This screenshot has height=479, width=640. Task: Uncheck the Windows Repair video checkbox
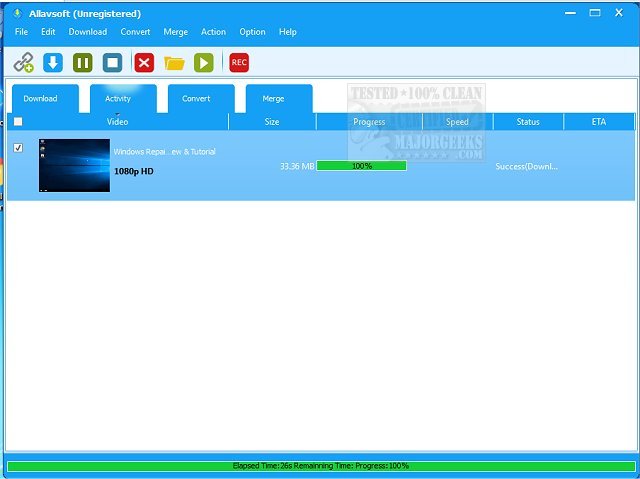[18, 148]
